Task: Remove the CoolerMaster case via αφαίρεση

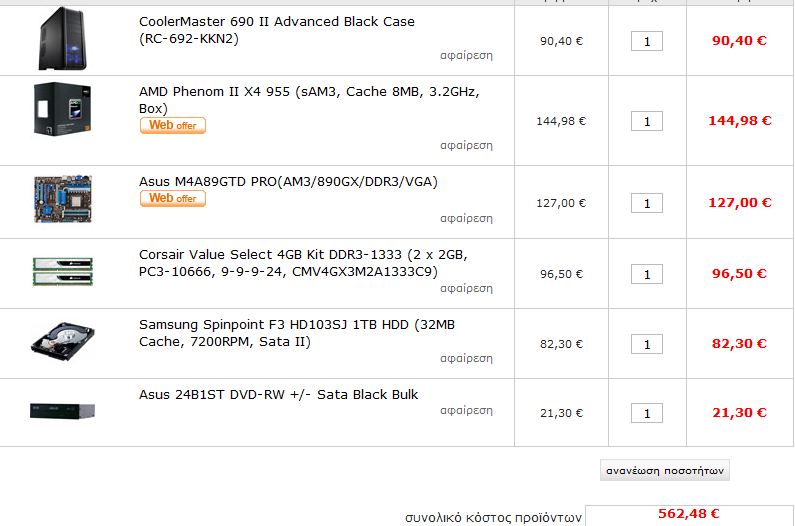Action: coord(466,55)
